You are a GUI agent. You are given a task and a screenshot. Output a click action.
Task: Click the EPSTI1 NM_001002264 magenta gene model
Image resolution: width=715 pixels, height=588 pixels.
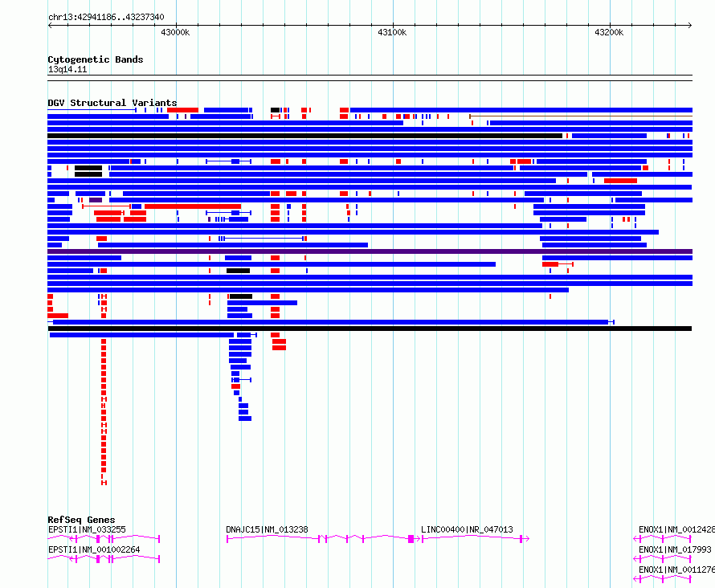(104, 559)
